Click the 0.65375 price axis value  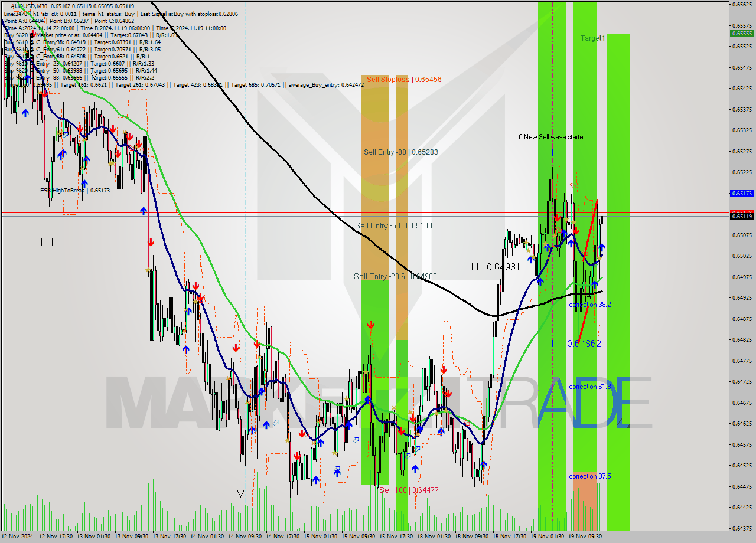click(742, 109)
